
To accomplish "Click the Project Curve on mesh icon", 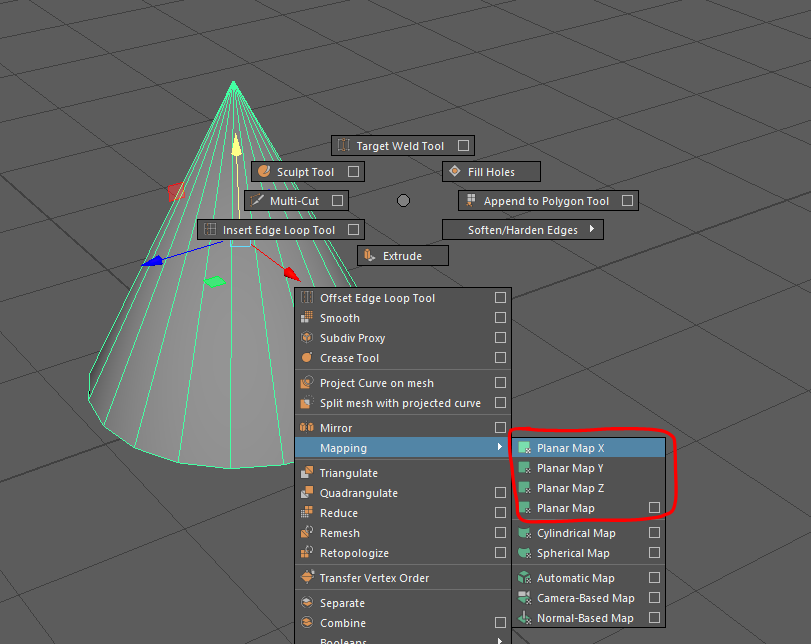I will click(307, 382).
